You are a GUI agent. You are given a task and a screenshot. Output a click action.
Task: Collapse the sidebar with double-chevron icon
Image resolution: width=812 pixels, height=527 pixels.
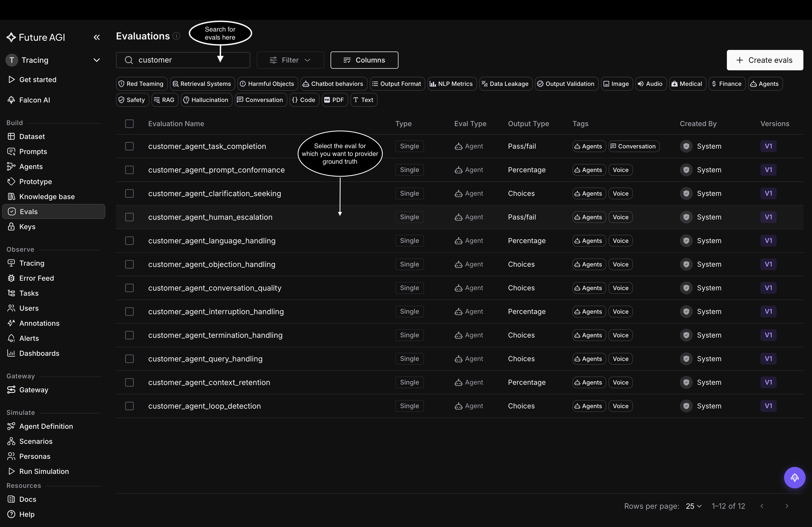97,37
